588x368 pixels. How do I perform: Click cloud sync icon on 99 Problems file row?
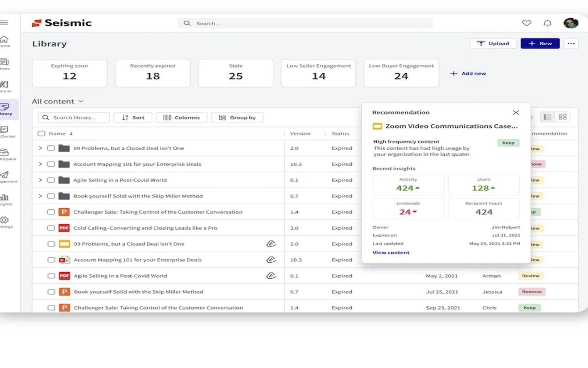(271, 244)
